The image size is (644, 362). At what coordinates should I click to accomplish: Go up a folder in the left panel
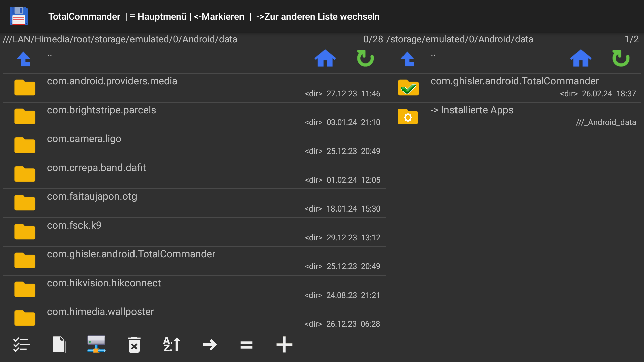(x=24, y=59)
